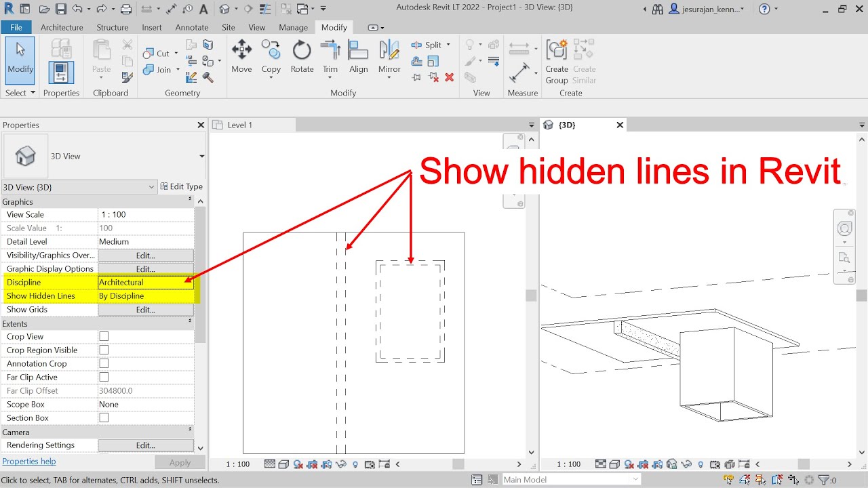Select the Rotate tool

tap(302, 56)
